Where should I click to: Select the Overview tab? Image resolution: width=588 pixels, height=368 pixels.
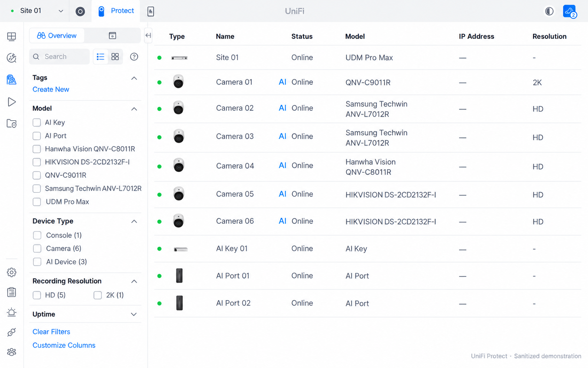click(57, 36)
